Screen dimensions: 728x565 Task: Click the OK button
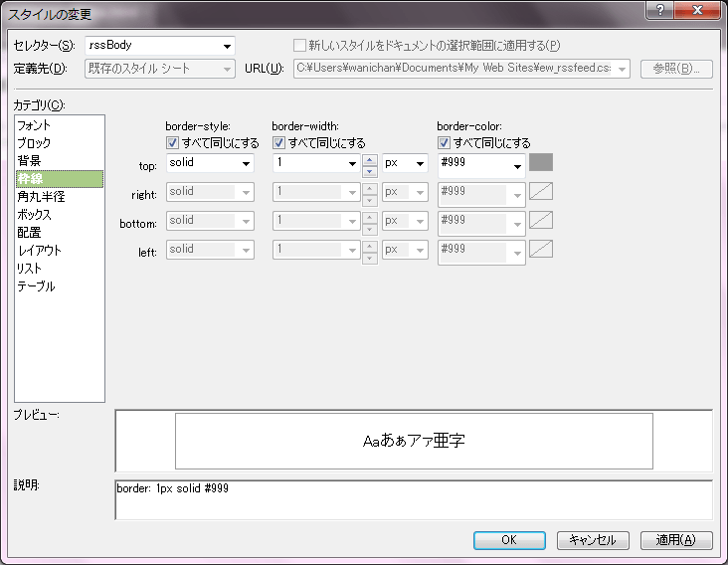pos(509,540)
